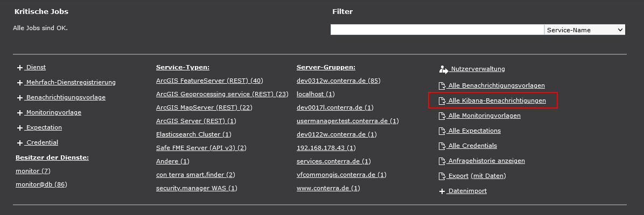Click the plus icon next to Credential

(20, 143)
